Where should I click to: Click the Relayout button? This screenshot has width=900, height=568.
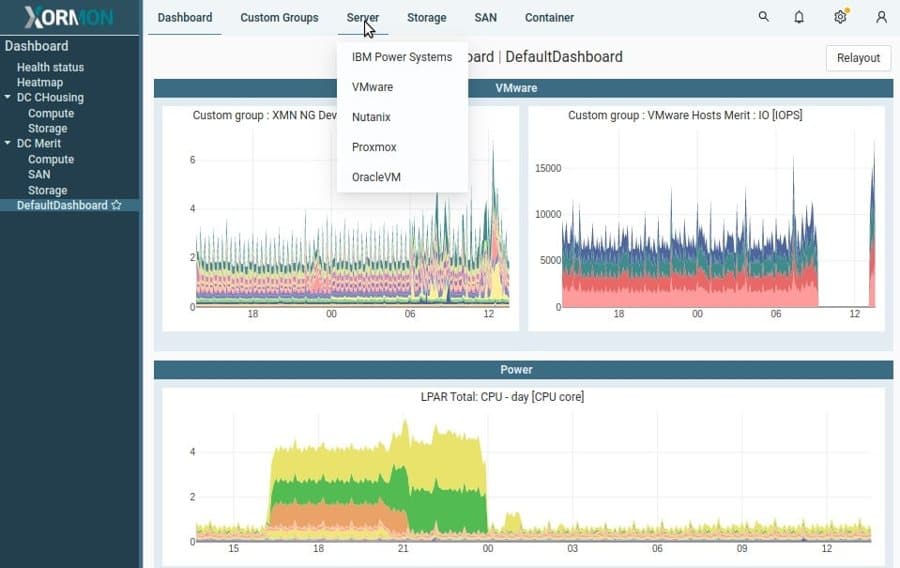pyautogui.click(x=858, y=58)
